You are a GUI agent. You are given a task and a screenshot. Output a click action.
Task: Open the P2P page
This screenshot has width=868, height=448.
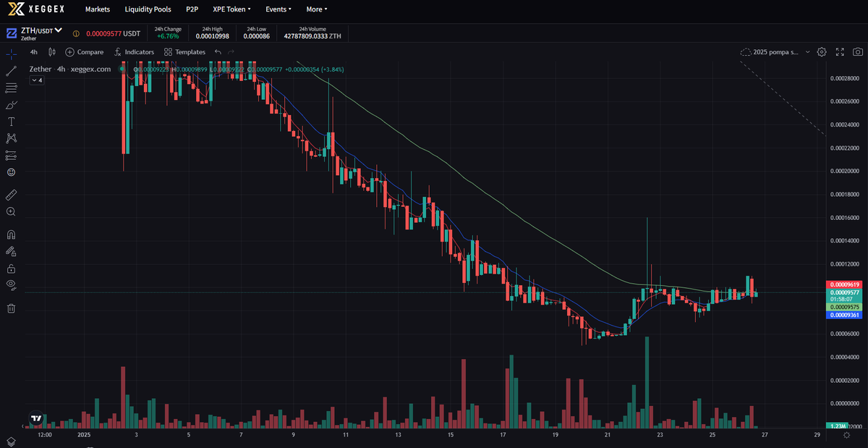coord(192,9)
